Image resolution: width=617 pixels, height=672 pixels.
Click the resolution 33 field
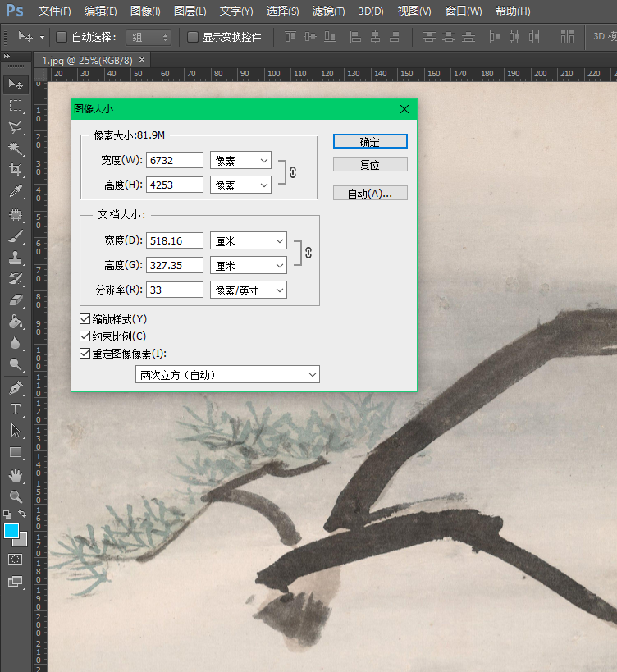[x=175, y=290]
